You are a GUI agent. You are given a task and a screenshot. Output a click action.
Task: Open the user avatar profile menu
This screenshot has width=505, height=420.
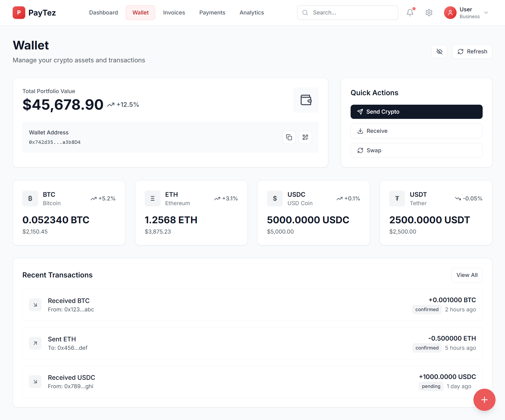450,13
